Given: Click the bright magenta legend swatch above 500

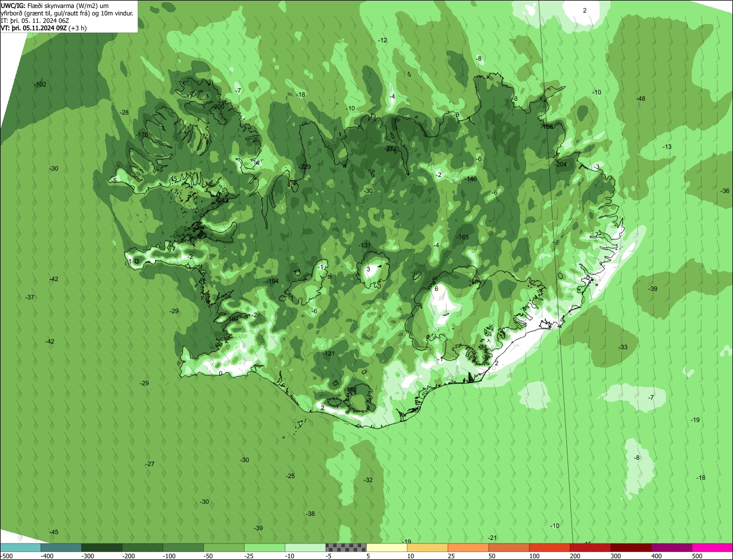Looking at the screenshot, I should pos(712,547).
